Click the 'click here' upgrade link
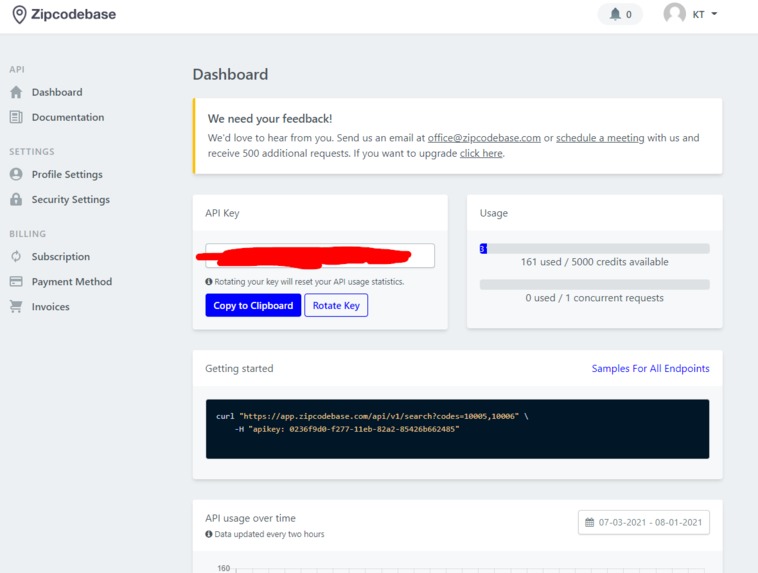 (x=481, y=153)
